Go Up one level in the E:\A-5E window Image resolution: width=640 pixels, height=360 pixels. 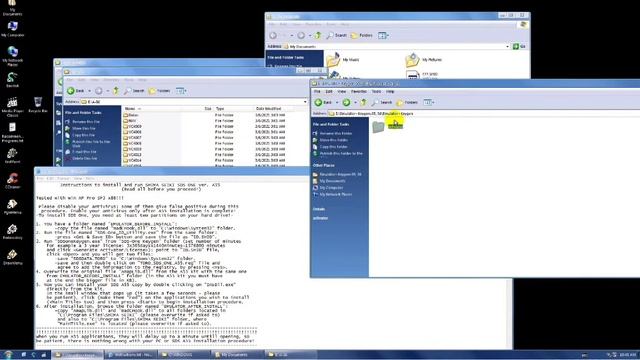click(x=116, y=91)
